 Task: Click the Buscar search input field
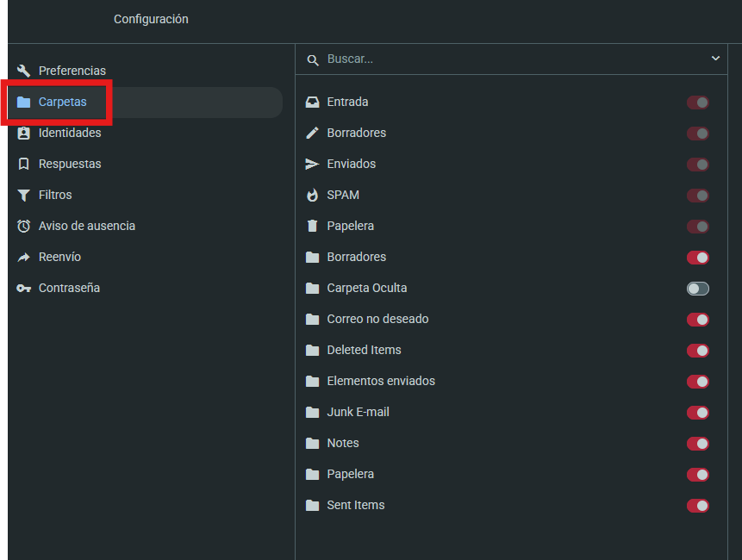click(x=508, y=59)
